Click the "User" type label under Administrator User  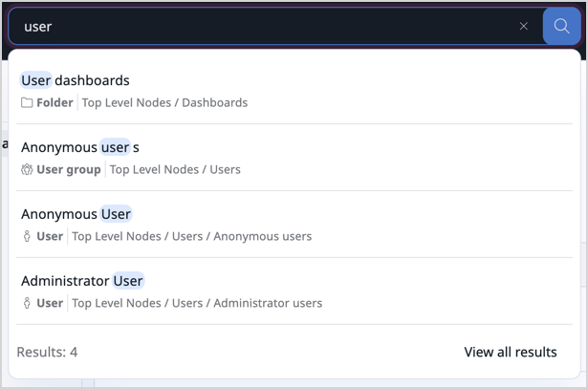[50, 303]
